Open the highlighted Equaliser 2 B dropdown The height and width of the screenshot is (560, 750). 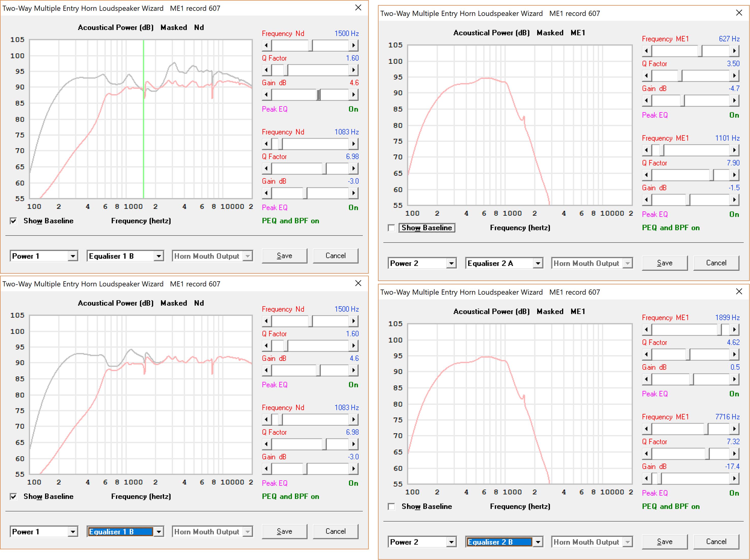click(538, 542)
